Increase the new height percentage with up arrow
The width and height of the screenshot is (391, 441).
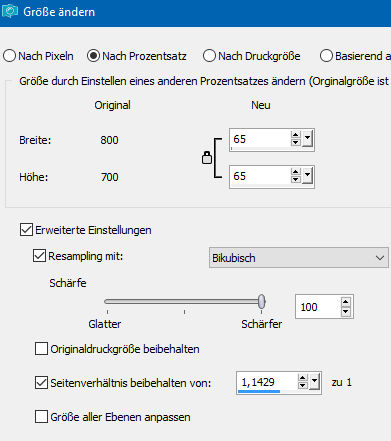pyautogui.click(x=295, y=172)
